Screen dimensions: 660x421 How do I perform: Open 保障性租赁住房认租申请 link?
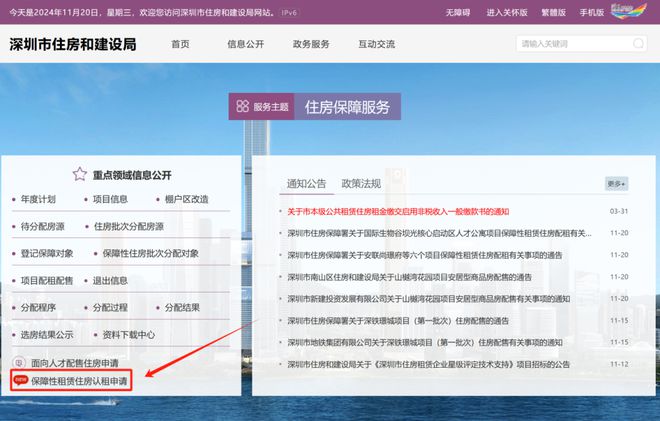(x=79, y=381)
